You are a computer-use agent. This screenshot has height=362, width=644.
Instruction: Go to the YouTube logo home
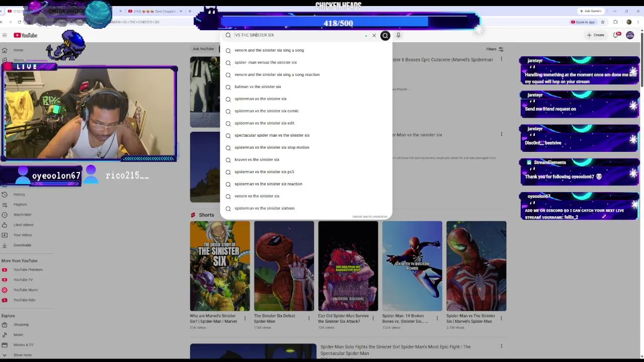(x=26, y=35)
